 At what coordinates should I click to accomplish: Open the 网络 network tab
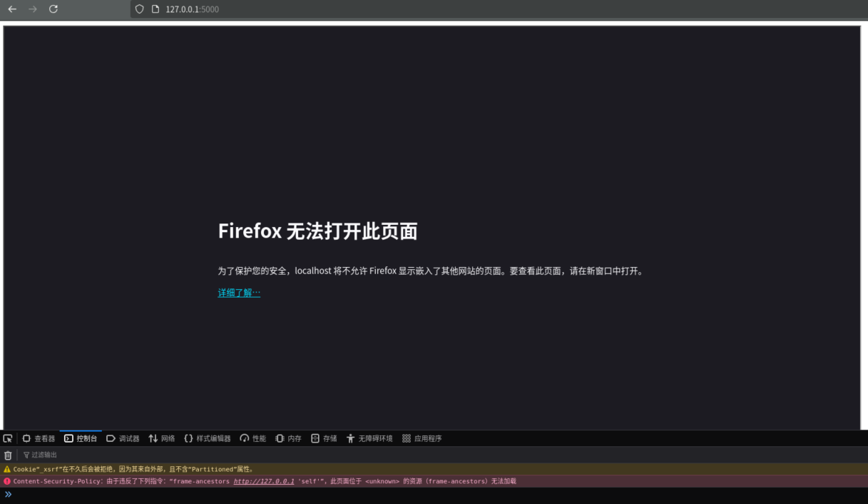coord(161,438)
